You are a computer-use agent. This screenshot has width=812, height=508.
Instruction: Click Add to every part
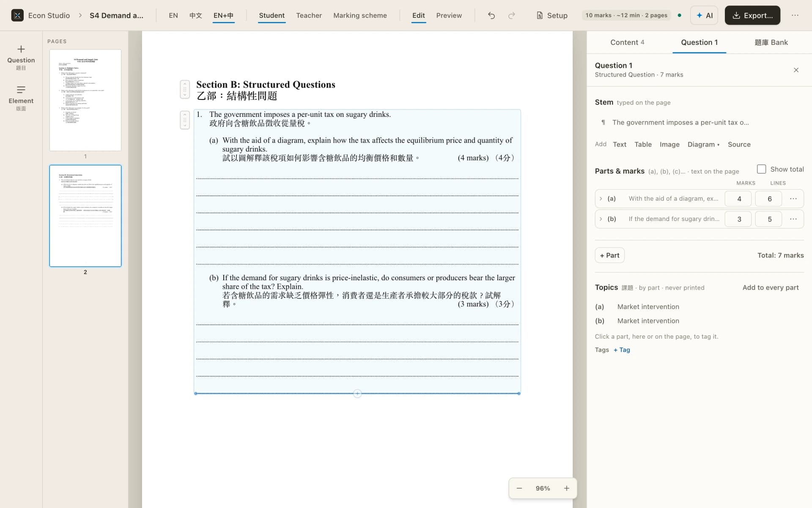771,287
